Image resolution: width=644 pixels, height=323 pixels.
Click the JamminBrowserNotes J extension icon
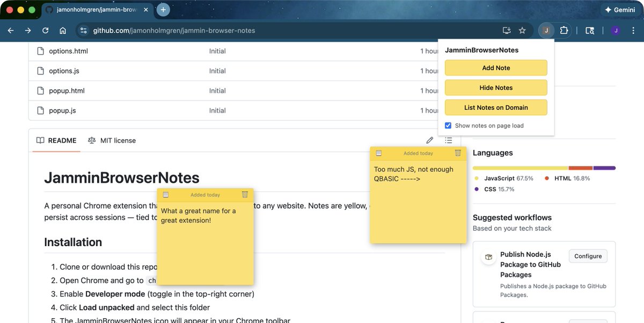(x=546, y=31)
